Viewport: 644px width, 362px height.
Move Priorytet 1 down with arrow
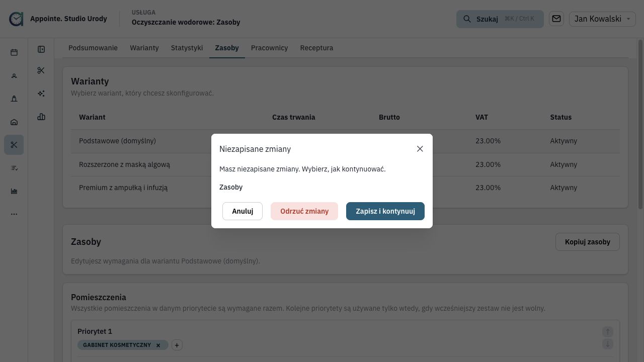coord(608,344)
